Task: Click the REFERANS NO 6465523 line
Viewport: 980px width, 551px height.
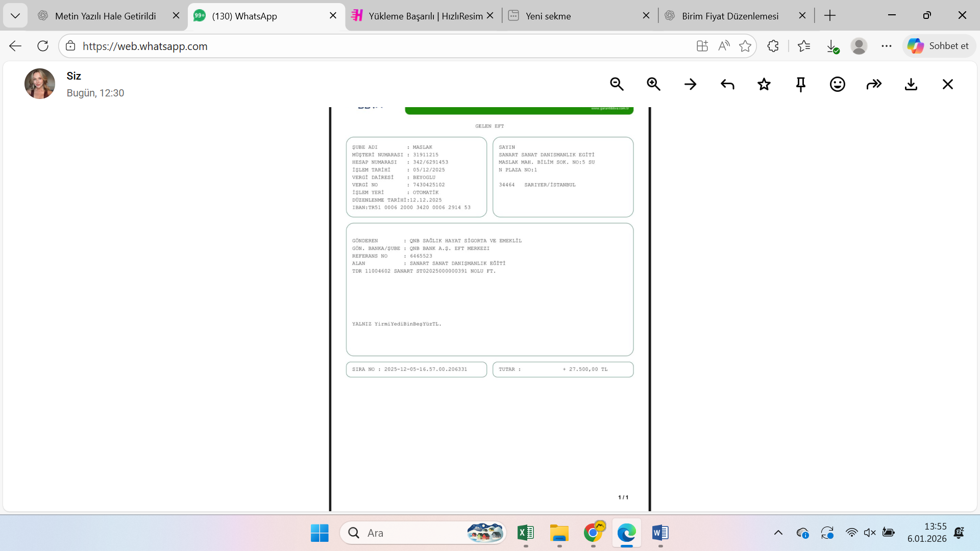Action: (392, 256)
